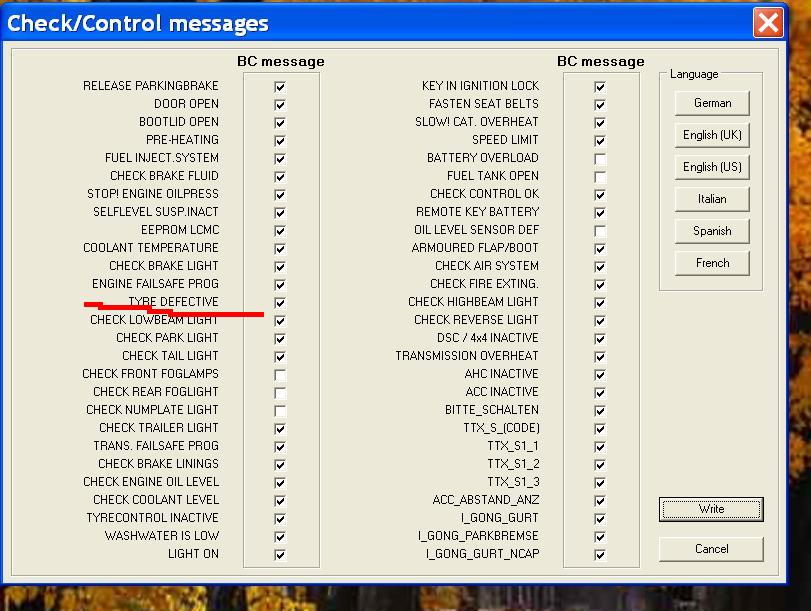Toggle CHECK TAIL LIGHT checkbox
Screen dimensions: 811x611
click(x=280, y=356)
